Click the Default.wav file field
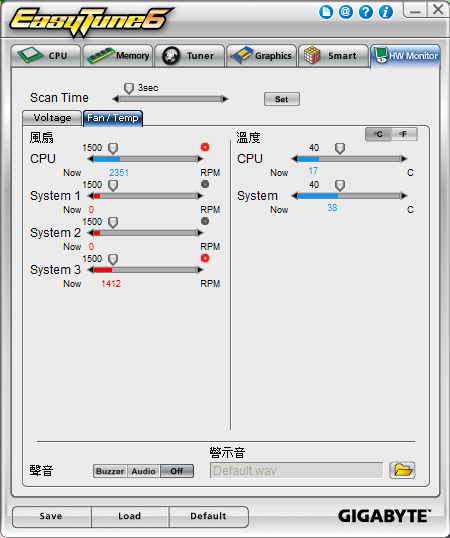 click(x=296, y=470)
